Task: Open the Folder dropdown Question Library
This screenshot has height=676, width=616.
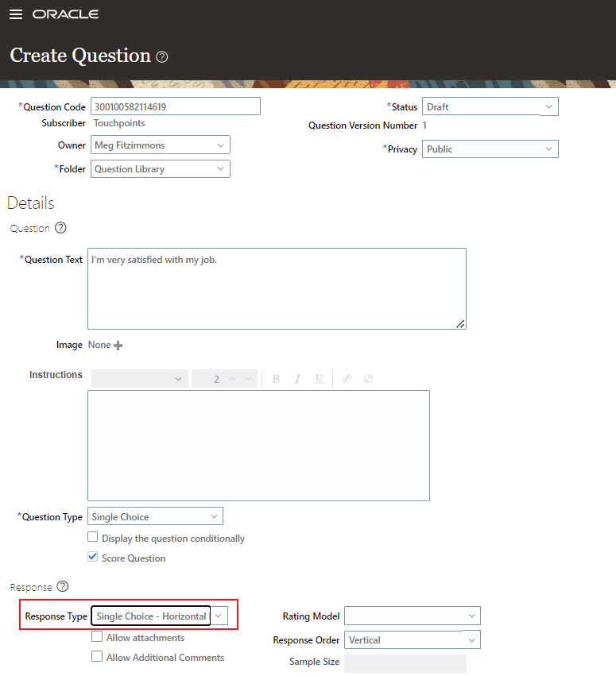Action: tap(160, 168)
